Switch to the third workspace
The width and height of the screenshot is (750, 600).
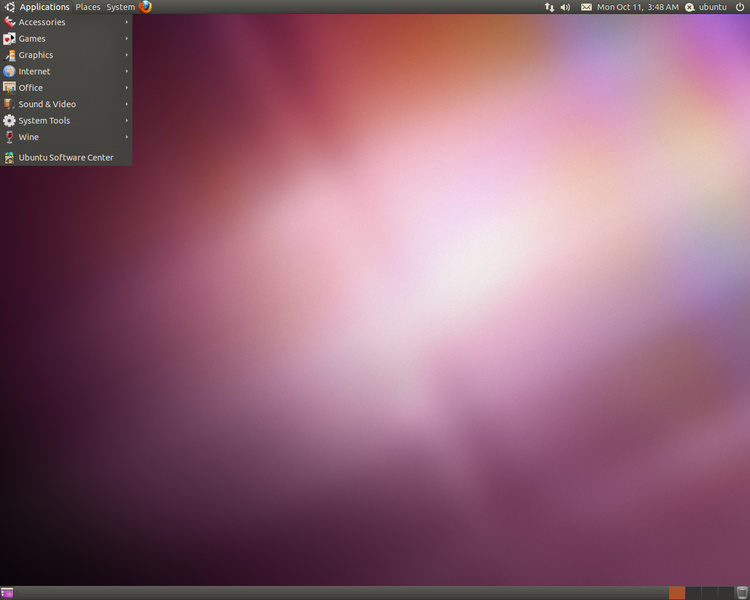(x=709, y=593)
